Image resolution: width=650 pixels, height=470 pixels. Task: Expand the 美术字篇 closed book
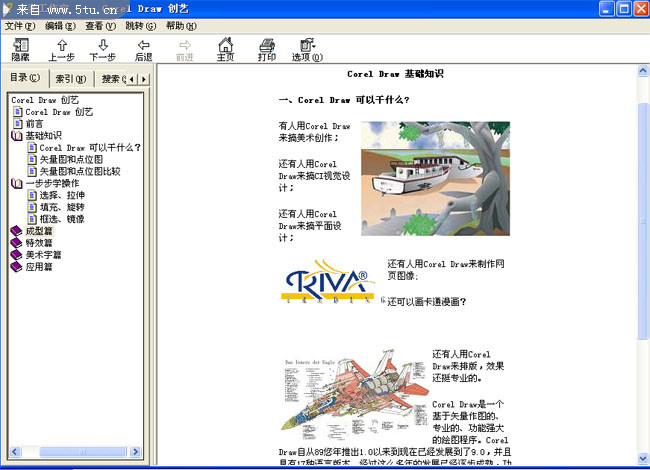pos(16,255)
